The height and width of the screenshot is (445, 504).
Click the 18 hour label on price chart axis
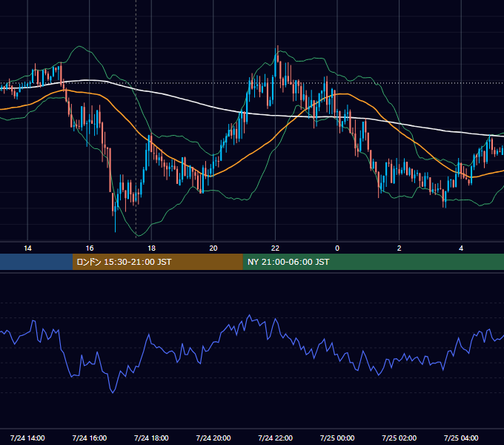point(151,248)
